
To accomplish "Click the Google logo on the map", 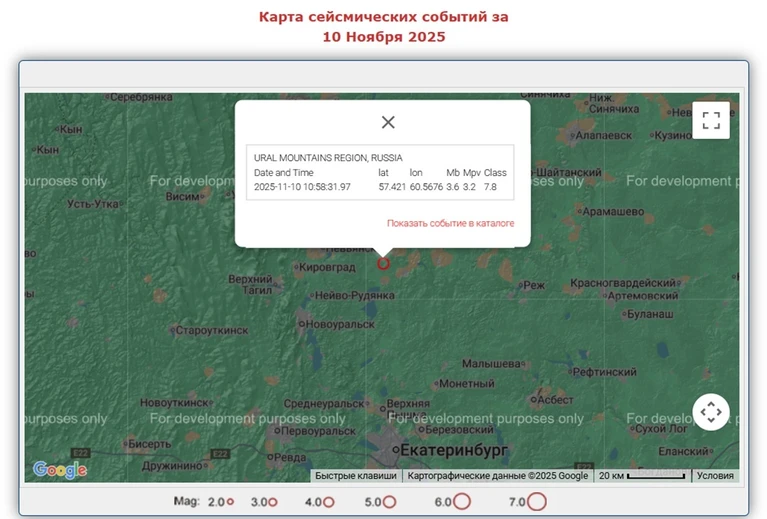I will pyautogui.click(x=60, y=469).
